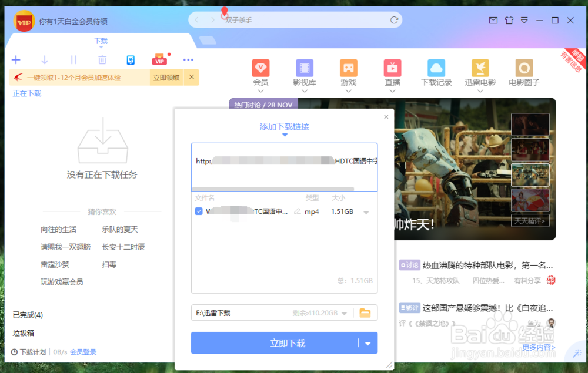Image resolution: width=588 pixels, height=373 pixels.
Task: Open the 迅雷电影 icon
Action: pos(480,68)
